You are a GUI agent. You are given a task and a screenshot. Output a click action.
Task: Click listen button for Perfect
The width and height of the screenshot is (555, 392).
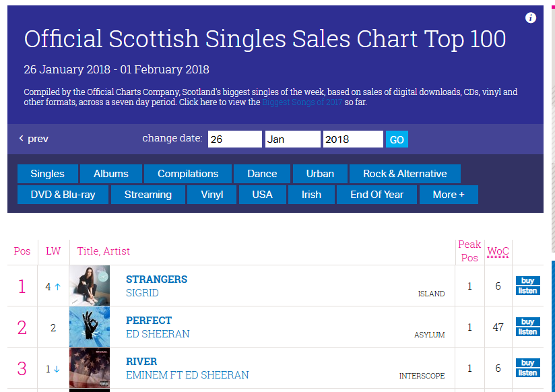coord(528,332)
